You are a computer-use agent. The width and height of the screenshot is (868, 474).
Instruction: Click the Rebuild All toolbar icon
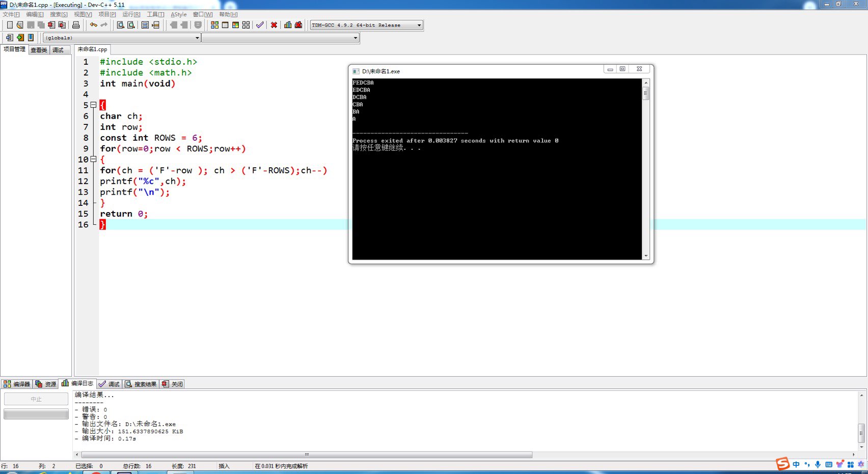[x=246, y=25]
